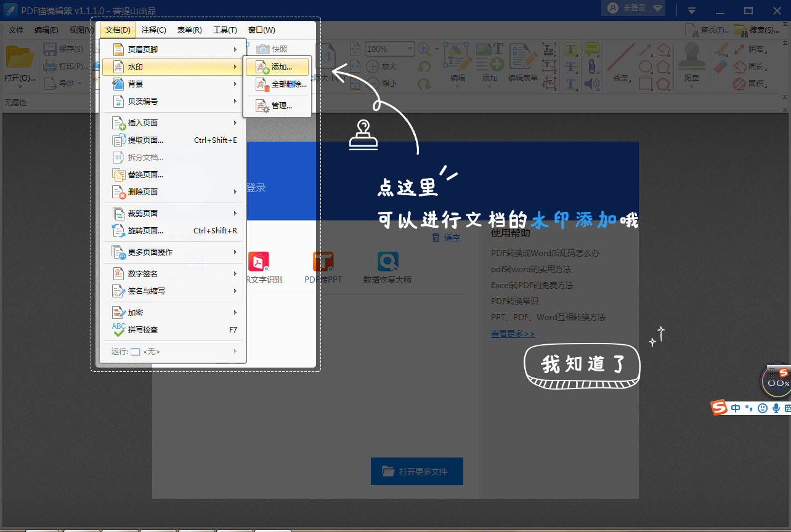Image resolution: width=791 pixels, height=532 pixels.
Task: Choose 添加... in the watermark submenu
Action: pos(277,66)
